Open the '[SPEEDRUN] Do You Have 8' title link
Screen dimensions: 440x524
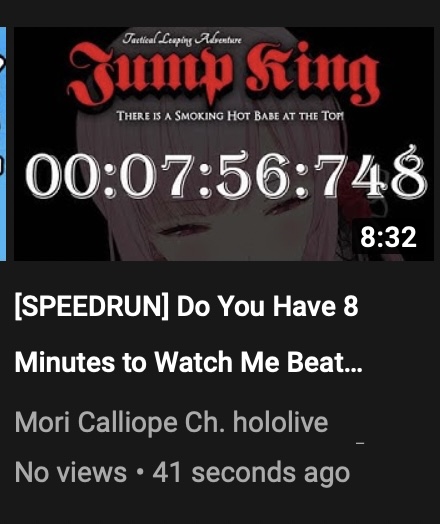[x=186, y=306]
